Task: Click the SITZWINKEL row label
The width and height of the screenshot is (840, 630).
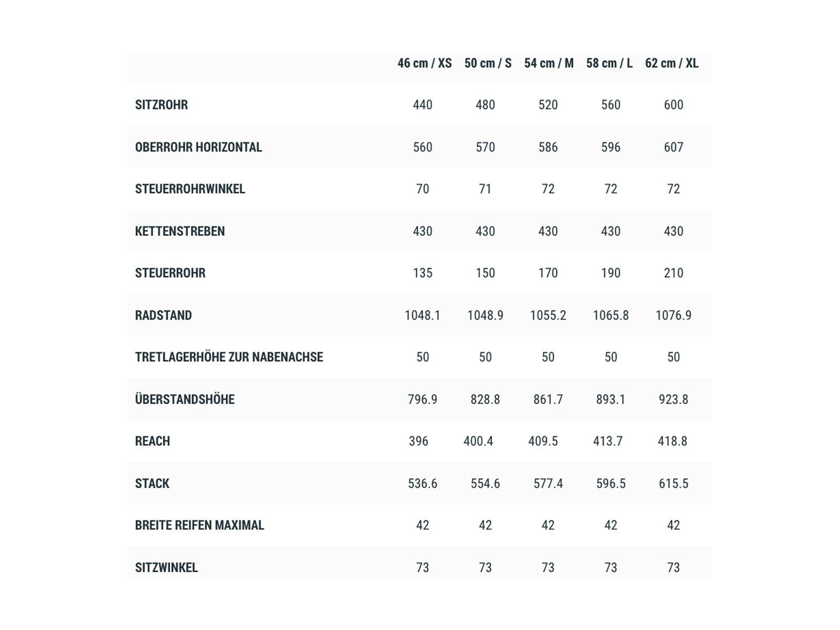Action: point(166,568)
